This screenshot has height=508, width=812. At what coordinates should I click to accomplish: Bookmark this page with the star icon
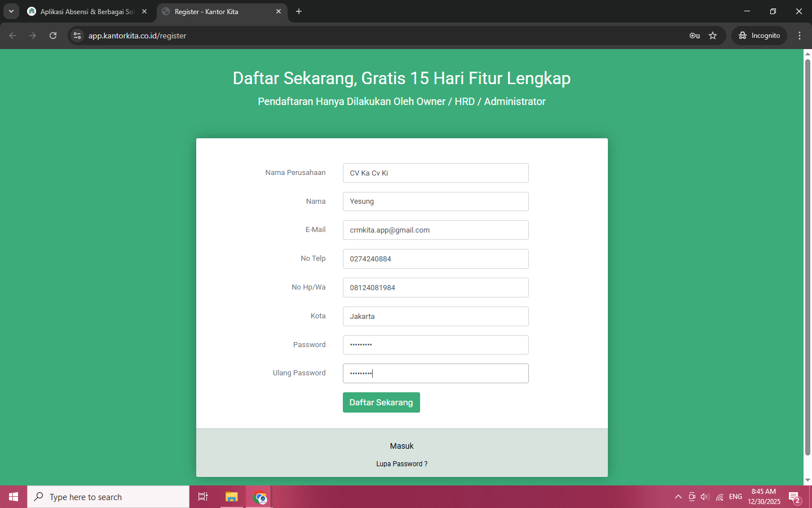click(713, 36)
